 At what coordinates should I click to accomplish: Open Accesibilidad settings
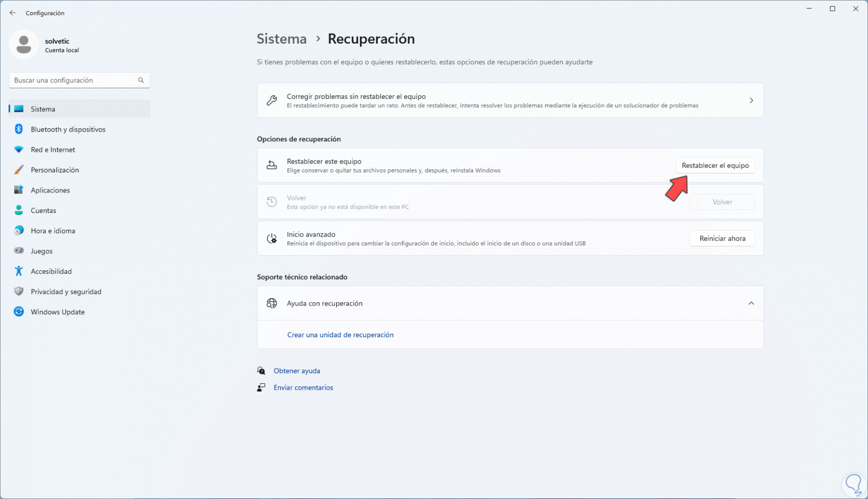click(80, 271)
